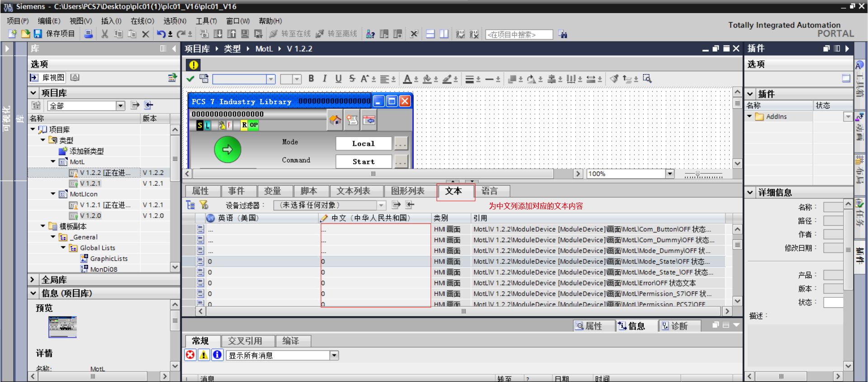The image size is (868, 382).
Task: Click the print icon in main toolbar
Action: pos(89,34)
